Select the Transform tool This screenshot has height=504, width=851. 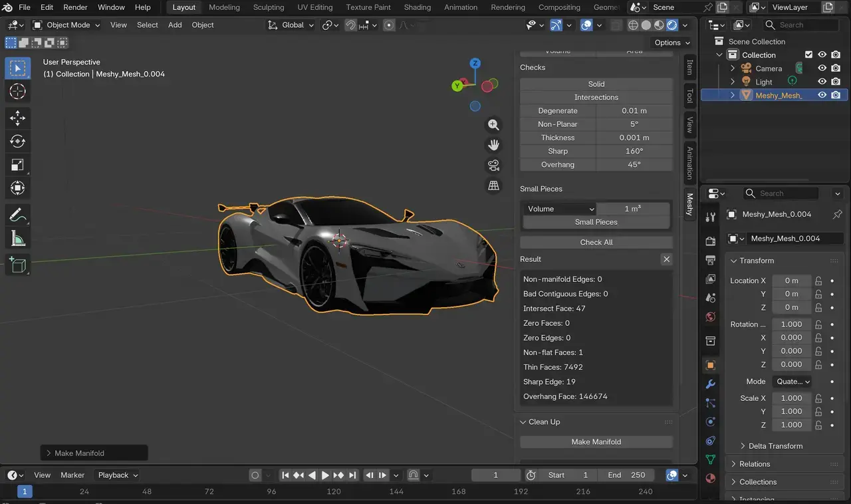tap(18, 188)
